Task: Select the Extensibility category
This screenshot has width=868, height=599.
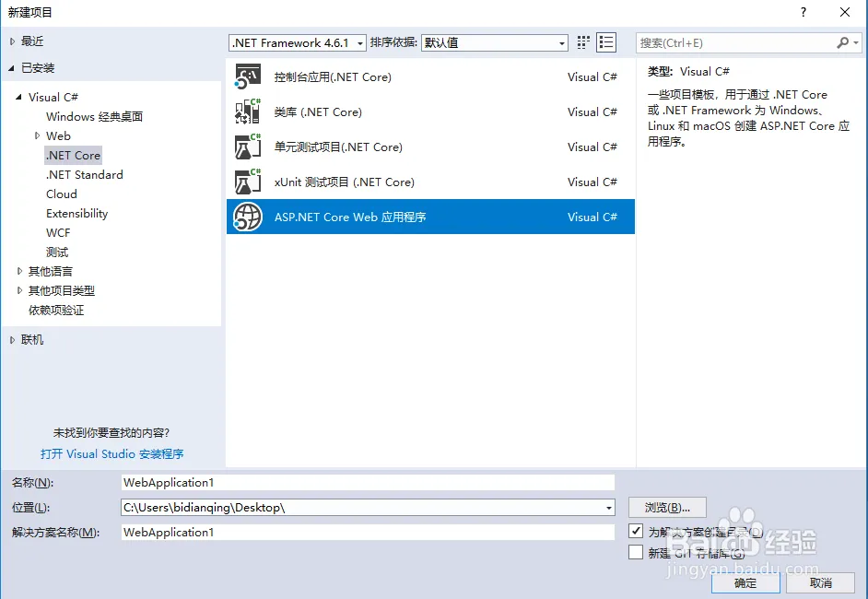Action: point(77,213)
